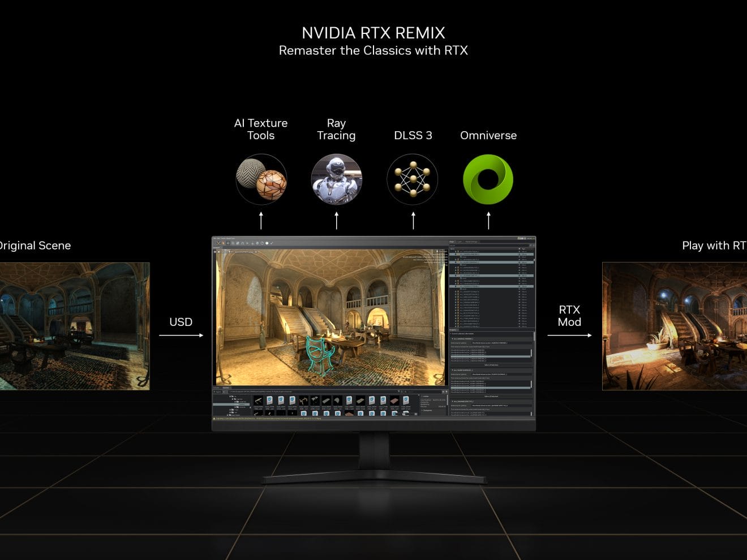Click the content browser path field
Image resolution: width=747 pixels, height=560 pixels.
click(313, 391)
